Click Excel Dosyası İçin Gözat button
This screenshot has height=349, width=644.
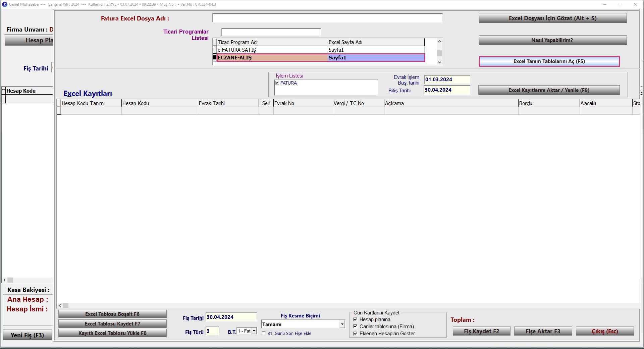coord(552,18)
